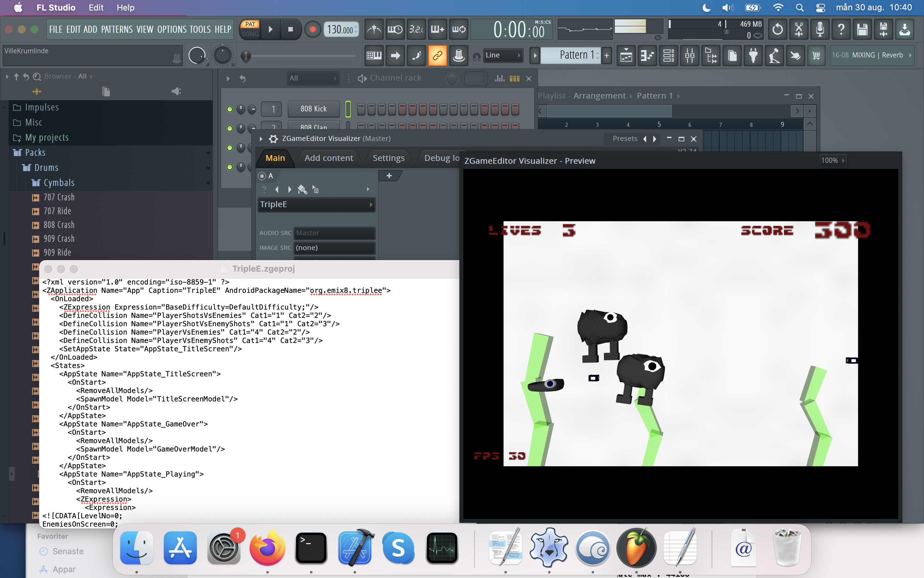Select 808 Crash sample in browser
Viewport: 924px width, 578px height.
[x=59, y=225]
